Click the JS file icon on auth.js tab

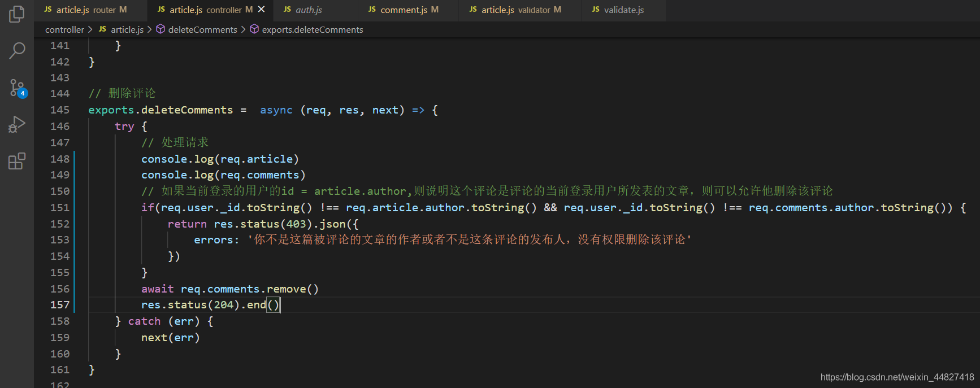[287, 10]
